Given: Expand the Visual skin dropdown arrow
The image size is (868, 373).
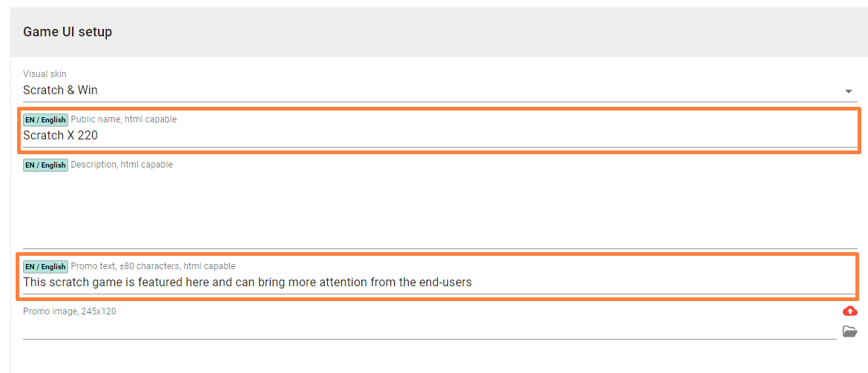Looking at the screenshot, I should [849, 91].
